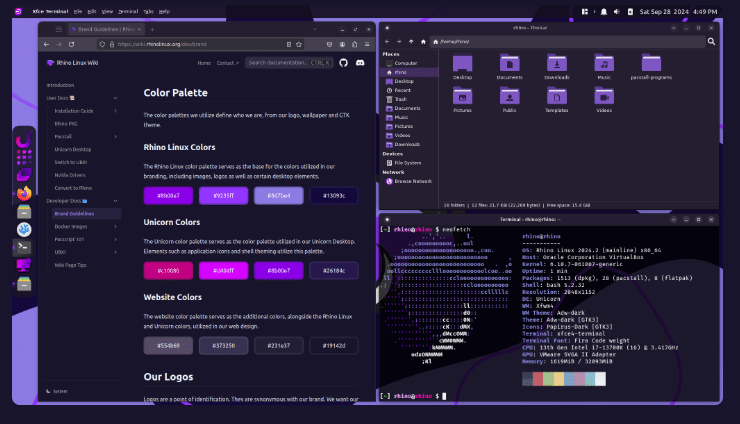
Task: Launch Firefox from the dock
Action: [24, 193]
